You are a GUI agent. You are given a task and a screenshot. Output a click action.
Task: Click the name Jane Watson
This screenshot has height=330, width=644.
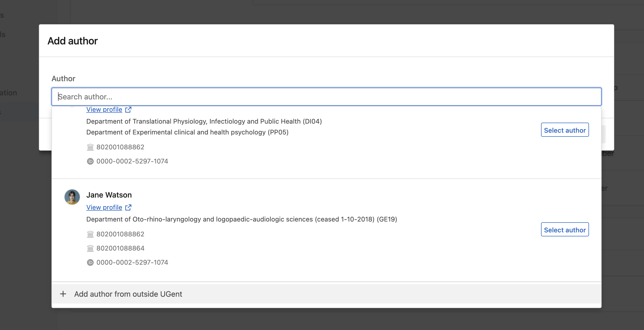(x=109, y=195)
